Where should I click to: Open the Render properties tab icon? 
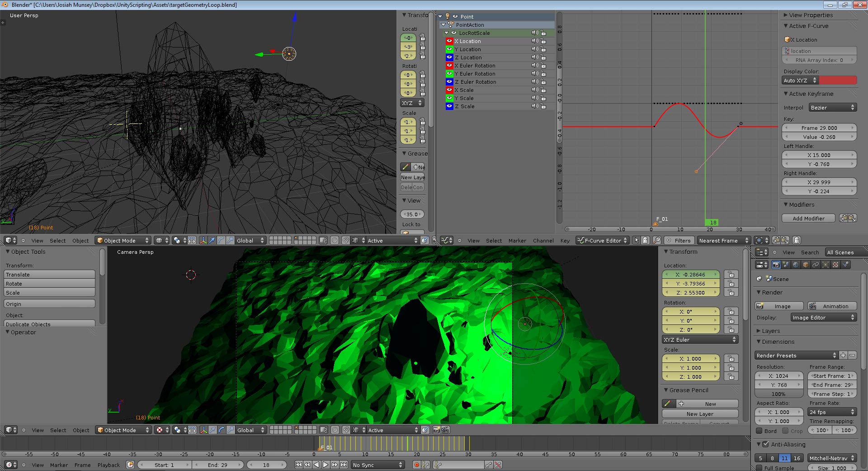[x=776, y=265]
